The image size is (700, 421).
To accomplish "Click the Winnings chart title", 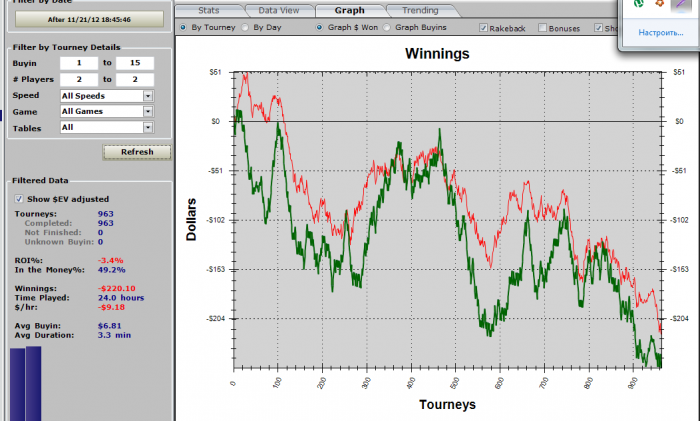I will pyautogui.click(x=437, y=54).
